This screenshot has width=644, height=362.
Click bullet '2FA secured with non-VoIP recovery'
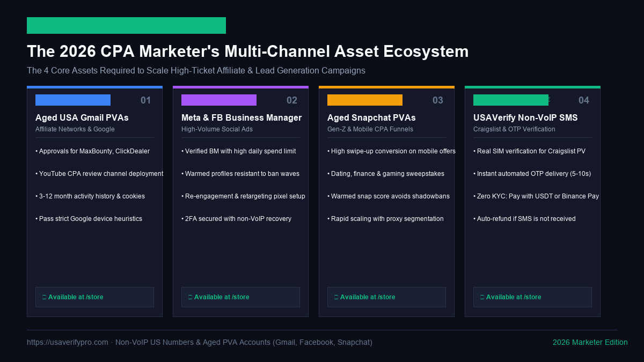[x=236, y=219]
